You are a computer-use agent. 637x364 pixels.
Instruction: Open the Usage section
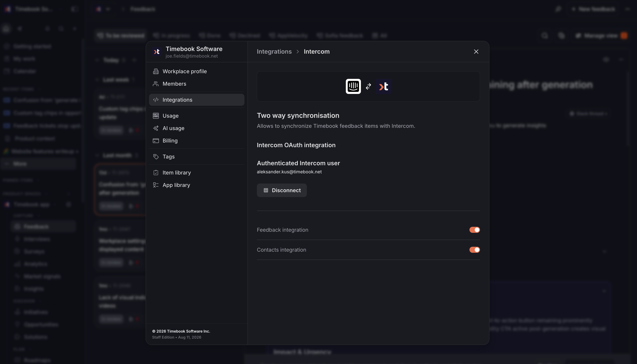click(197, 116)
